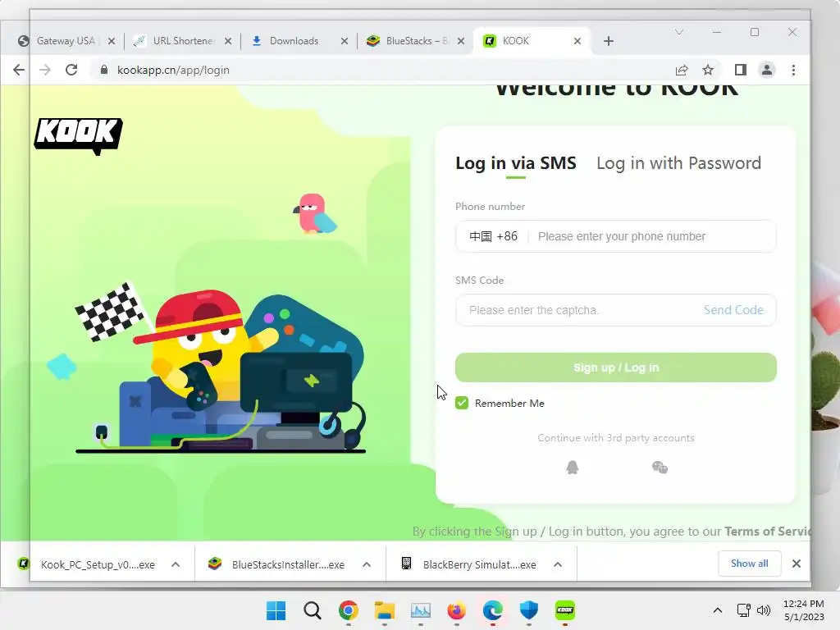Open the Chrome three-dot menu

pos(793,71)
